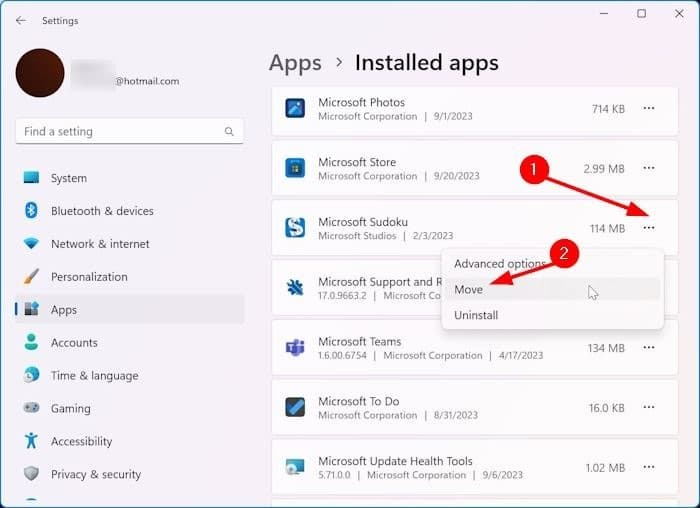Click the Microsoft Support and Recovery icon
Viewport: 700px width, 508px height.
[295, 287]
